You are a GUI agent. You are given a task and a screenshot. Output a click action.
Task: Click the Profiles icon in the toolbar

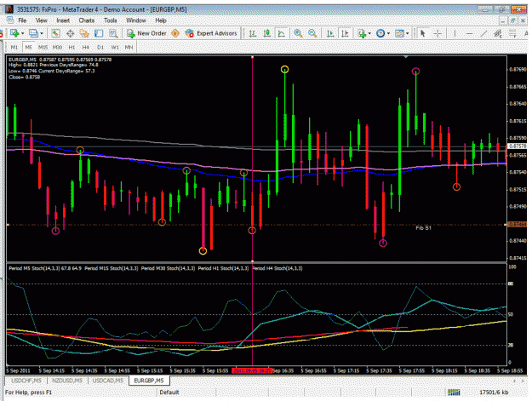(x=33, y=33)
